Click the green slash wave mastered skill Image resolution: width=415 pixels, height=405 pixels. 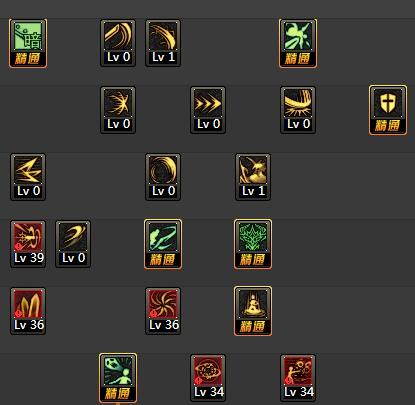tap(163, 244)
